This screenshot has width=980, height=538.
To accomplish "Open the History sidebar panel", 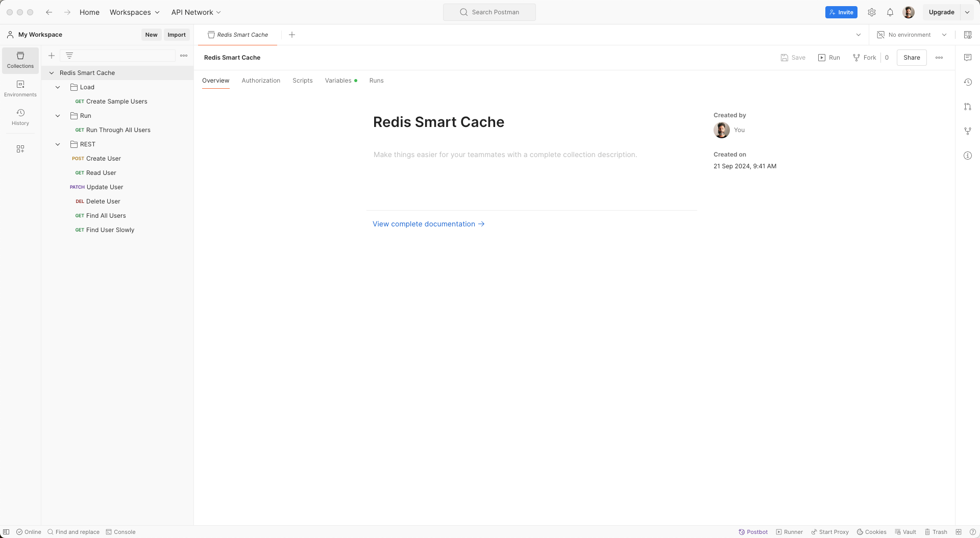I will click(20, 117).
